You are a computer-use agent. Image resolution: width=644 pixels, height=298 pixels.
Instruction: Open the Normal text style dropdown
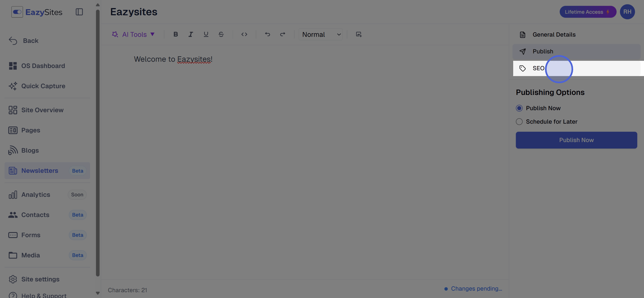point(321,35)
